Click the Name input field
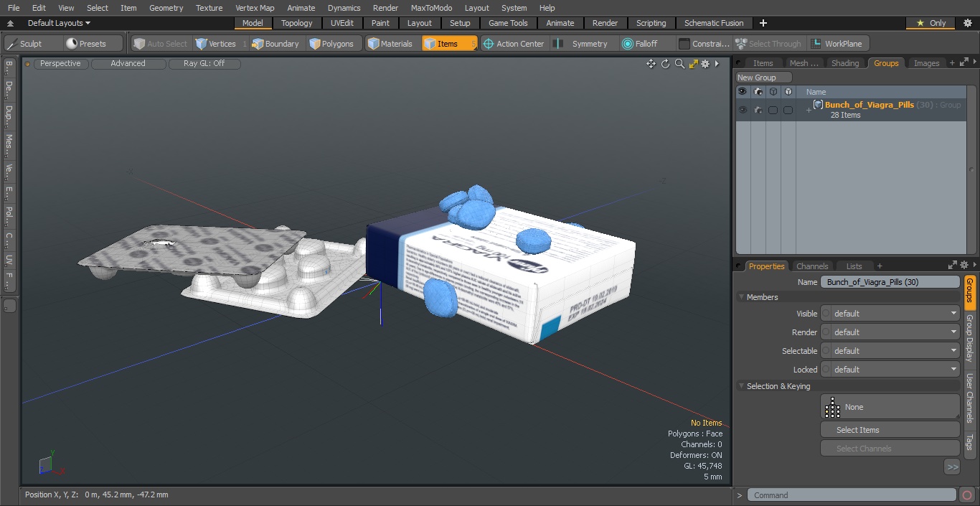 click(x=890, y=282)
